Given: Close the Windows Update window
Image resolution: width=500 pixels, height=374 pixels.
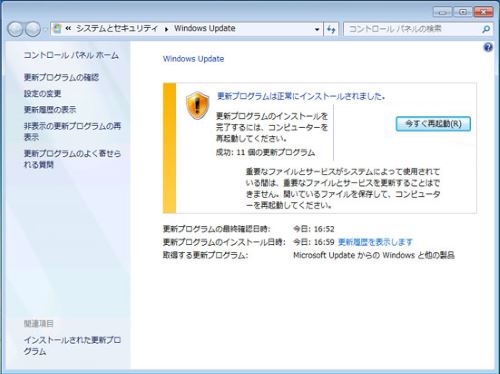Looking at the screenshot, I should coord(484,12).
